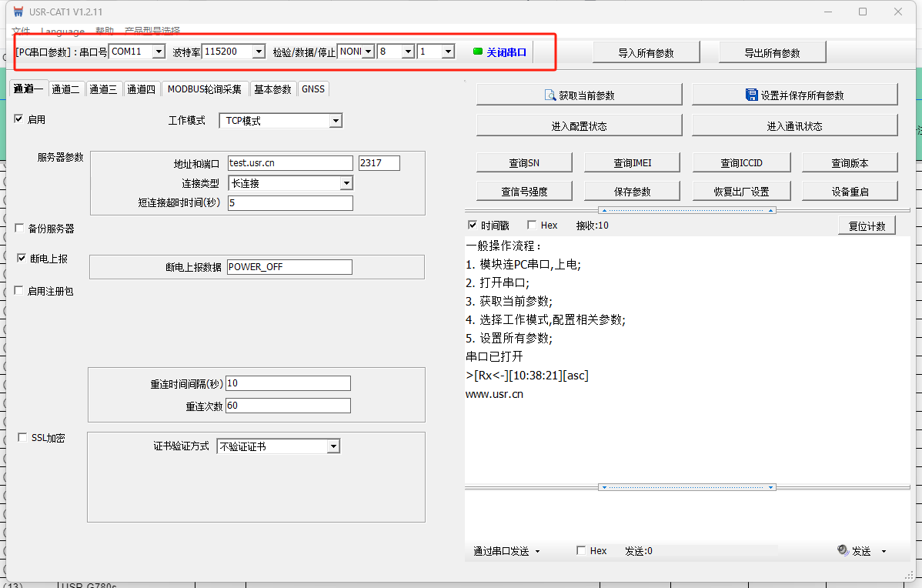Open the 波特率 115200 dropdown

click(x=258, y=52)
